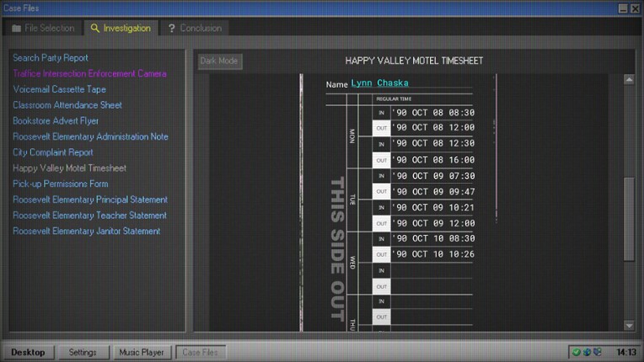Select Voicemail Cassette Tape evidence
The image size is (644, 362).
(59, 89)
